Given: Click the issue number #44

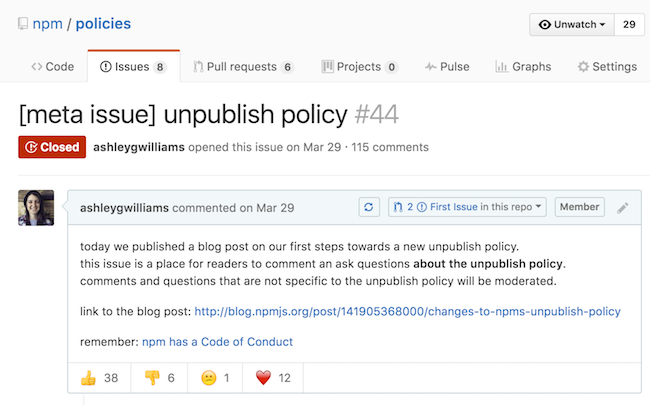Looking at the screenshot, I should point(377,114).
